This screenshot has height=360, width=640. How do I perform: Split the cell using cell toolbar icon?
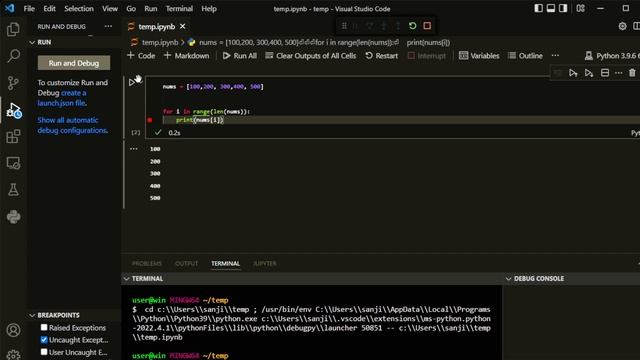605,73
